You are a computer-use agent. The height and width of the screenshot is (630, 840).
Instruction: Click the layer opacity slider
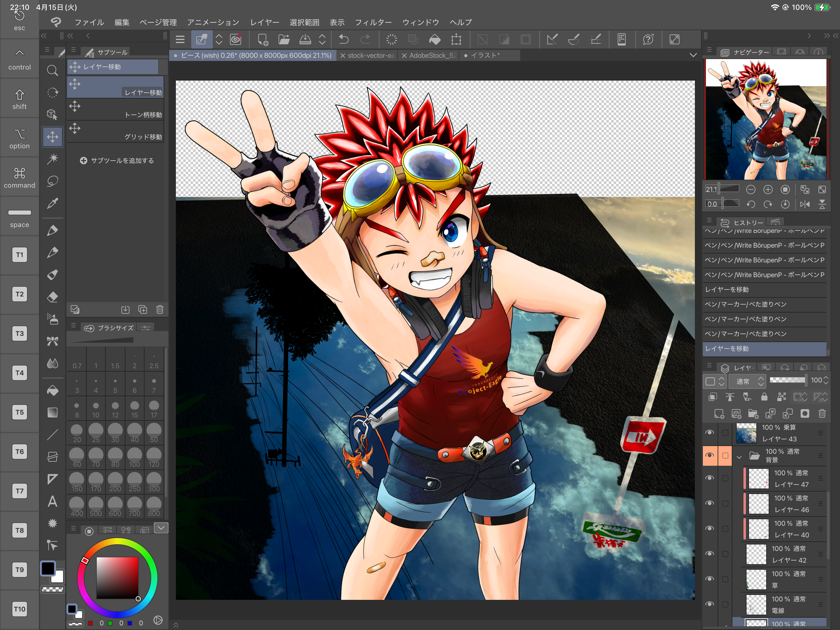pos(788,380)
